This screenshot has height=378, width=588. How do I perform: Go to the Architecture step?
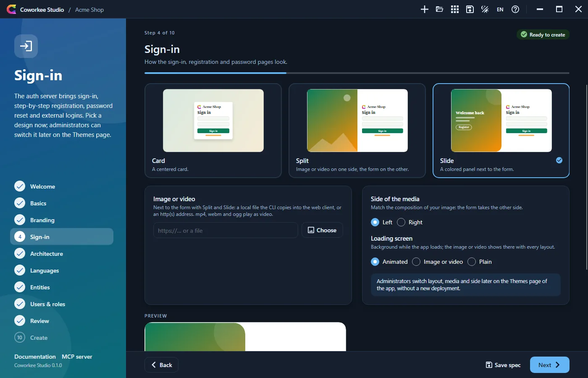click(62, 253)
